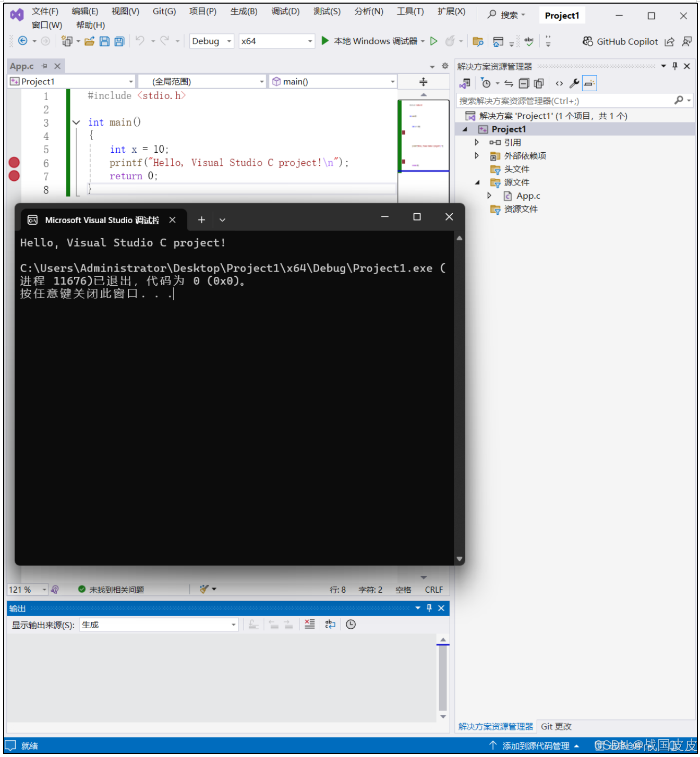Open the 编辑(E) menu
The image size is (700, 757).
[85, 11]
